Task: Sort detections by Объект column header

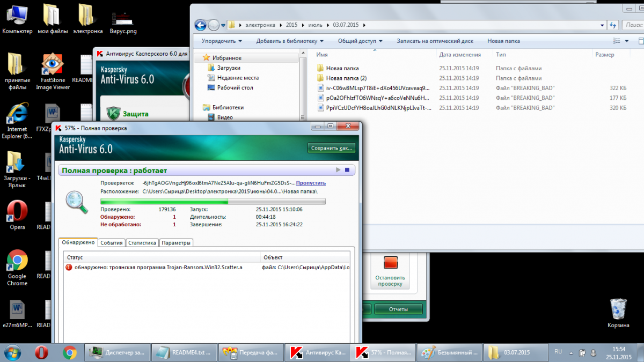Action: (305, 257)
